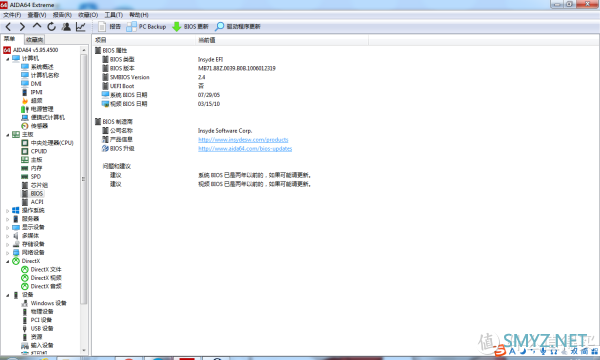
Task: Open the 报告(R) menu
Action: [x=62, y=15]
